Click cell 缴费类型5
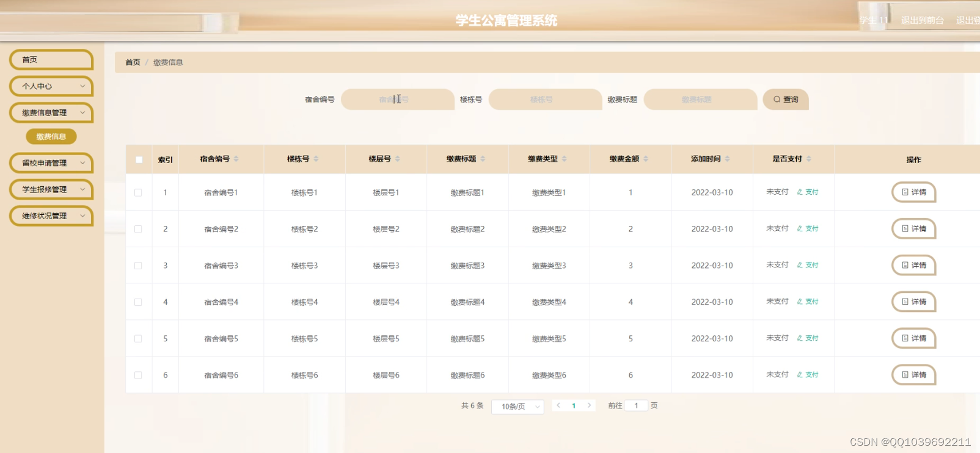This screenshot has height=453, width=980. coord(549,339)
